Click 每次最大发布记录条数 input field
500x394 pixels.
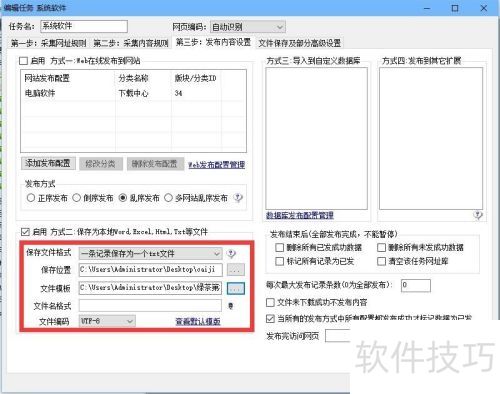point(415,285)
